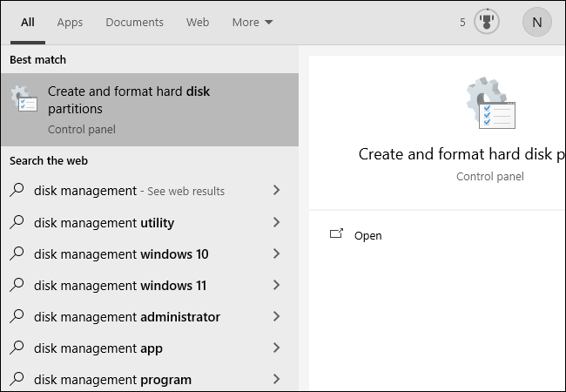Click the rewards points number 5
Viewport: 566px width, 392px height.
click(x=462, y=23)
